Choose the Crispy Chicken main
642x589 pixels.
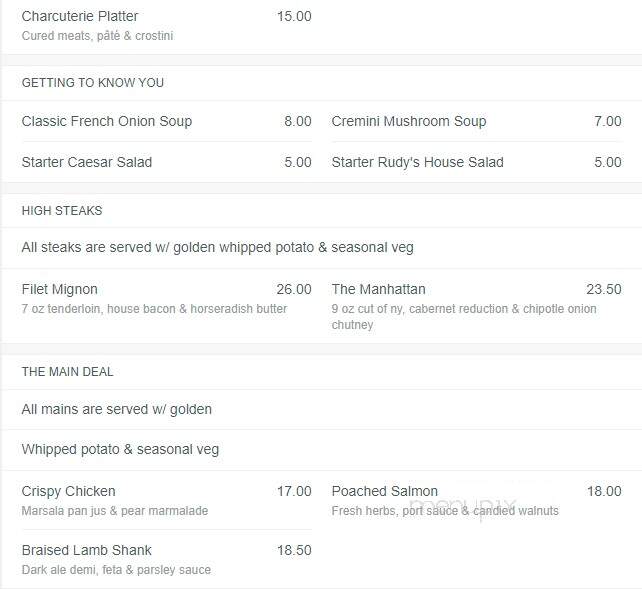(68, 491)
